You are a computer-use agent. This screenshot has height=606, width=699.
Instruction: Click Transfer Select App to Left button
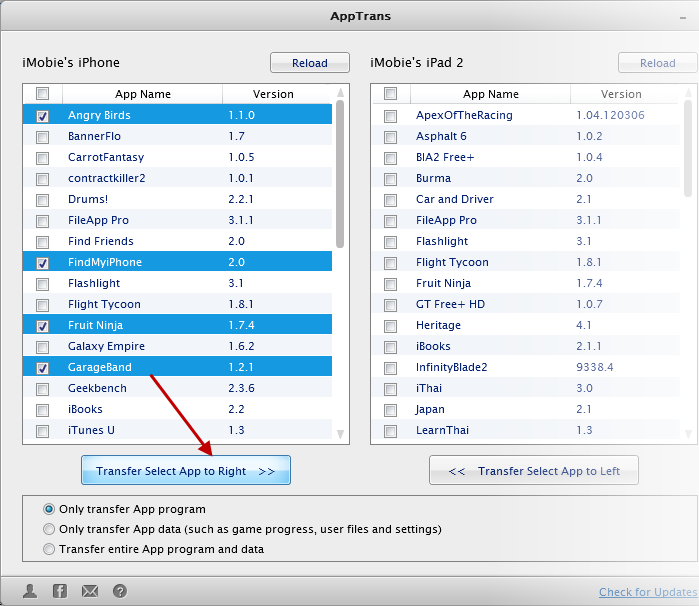tap(534, 470)
